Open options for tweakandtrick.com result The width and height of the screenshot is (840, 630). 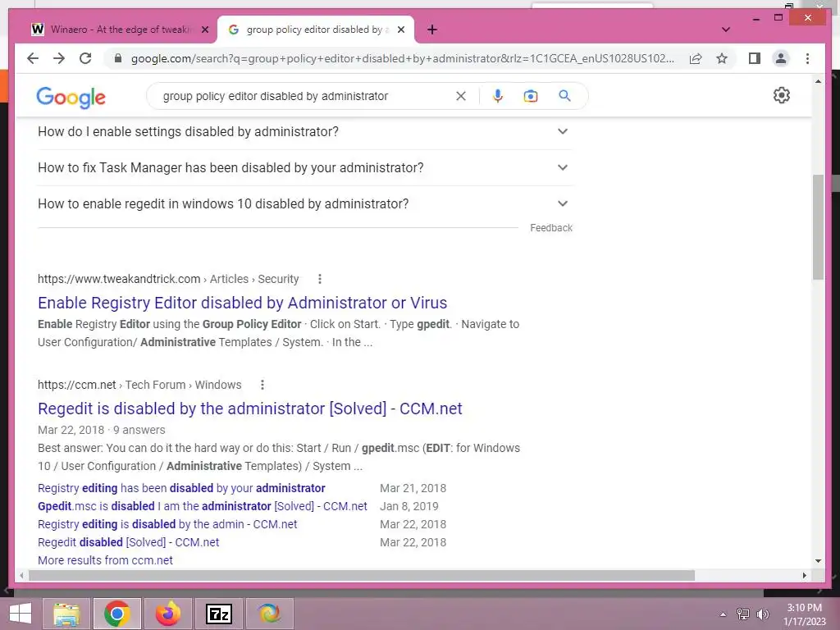tap(320, 279)
